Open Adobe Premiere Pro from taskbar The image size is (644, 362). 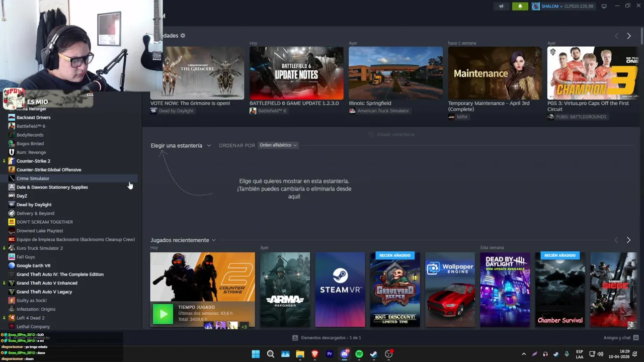pos(330,354)
